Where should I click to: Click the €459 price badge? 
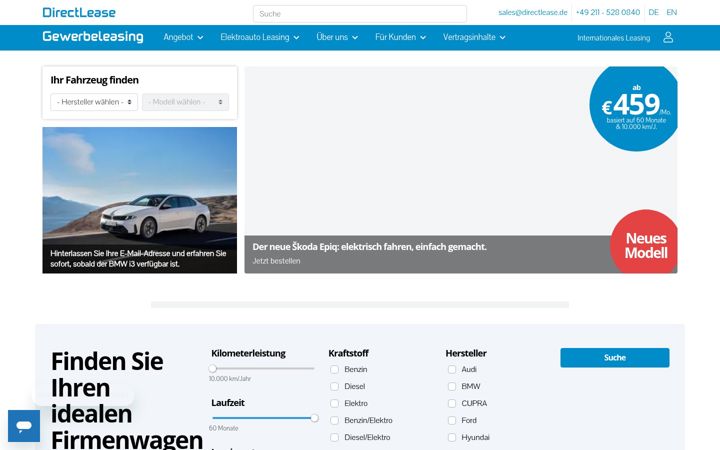[635, 108]
